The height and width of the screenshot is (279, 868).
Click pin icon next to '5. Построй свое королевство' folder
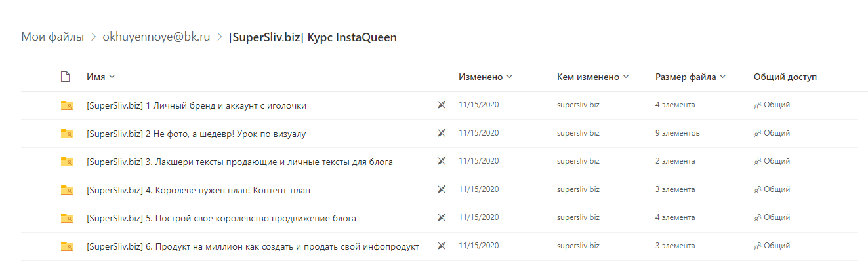click(x=442, y=218)
